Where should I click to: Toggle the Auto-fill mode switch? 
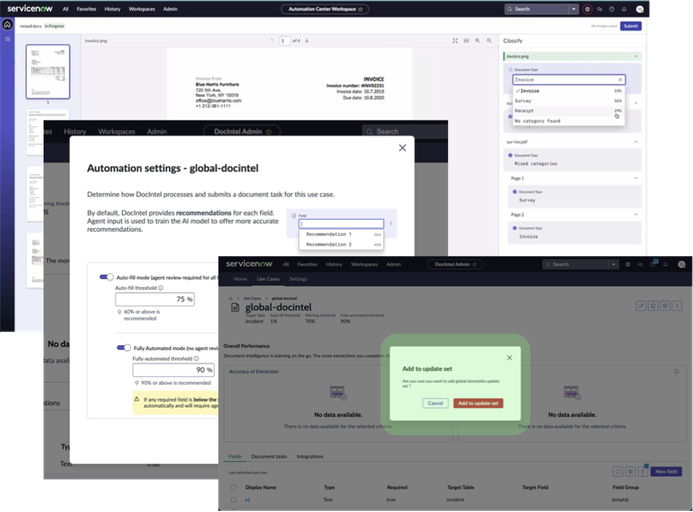(106, 277)
